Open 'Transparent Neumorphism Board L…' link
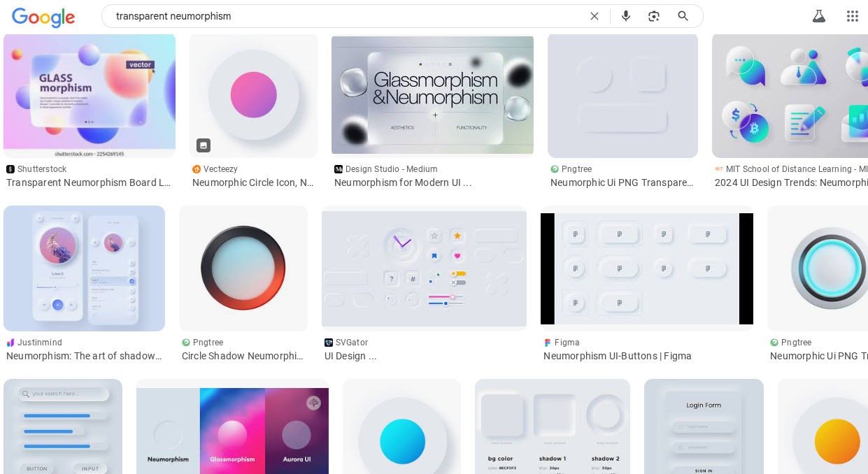The width and height of the screenshot is (868, 474). pos(89,182)
